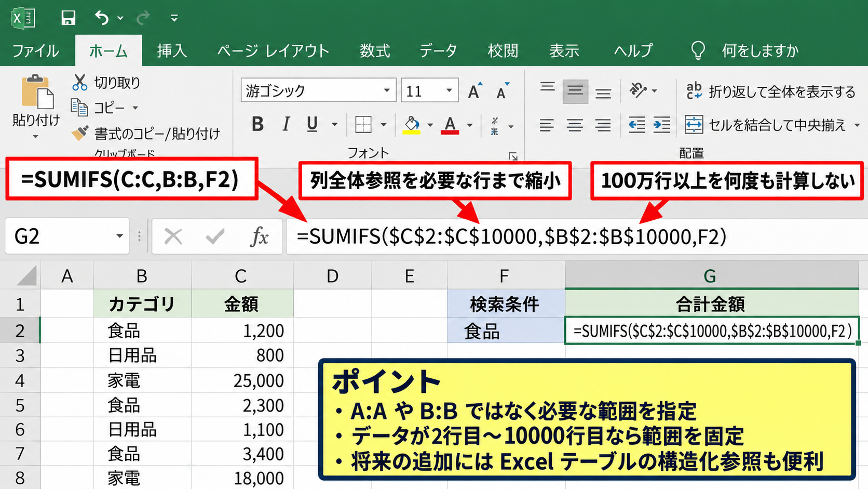Undo the last action
The height and width of the screenshot is (489, 868).
click(x=102, y=18)
